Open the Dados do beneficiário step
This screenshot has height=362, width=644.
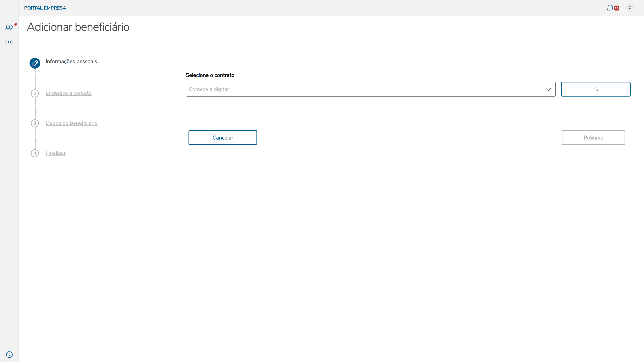coord(71,123)
